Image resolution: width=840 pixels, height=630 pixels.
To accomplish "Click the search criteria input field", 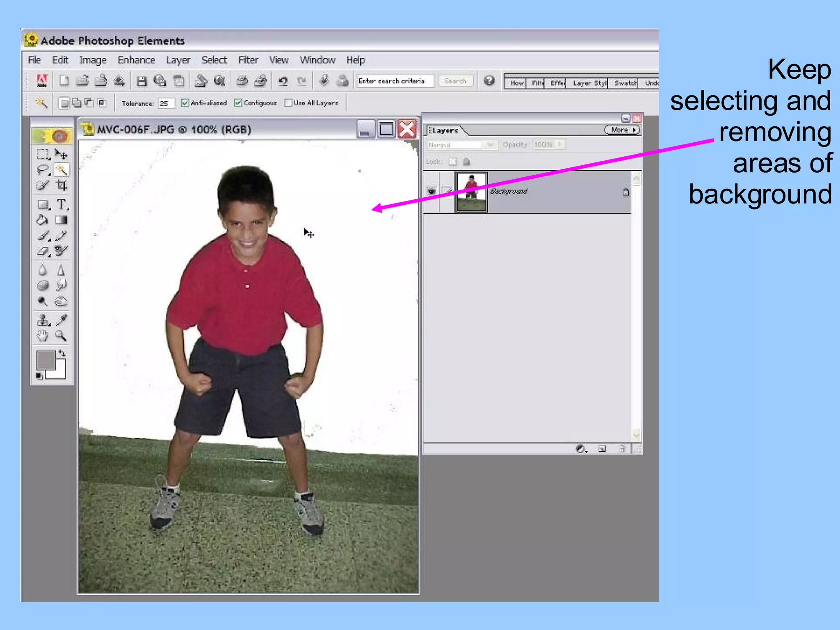I will pyautogui.click(x=395, y=81).
